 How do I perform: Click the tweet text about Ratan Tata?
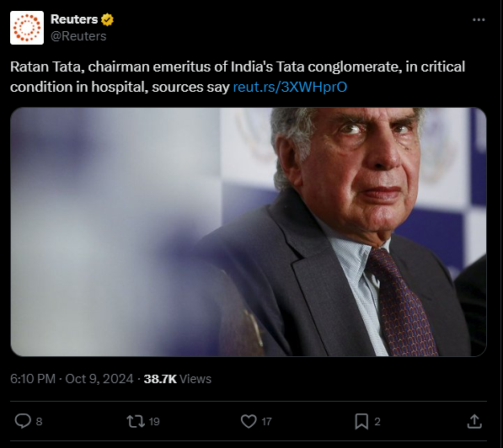238,77
